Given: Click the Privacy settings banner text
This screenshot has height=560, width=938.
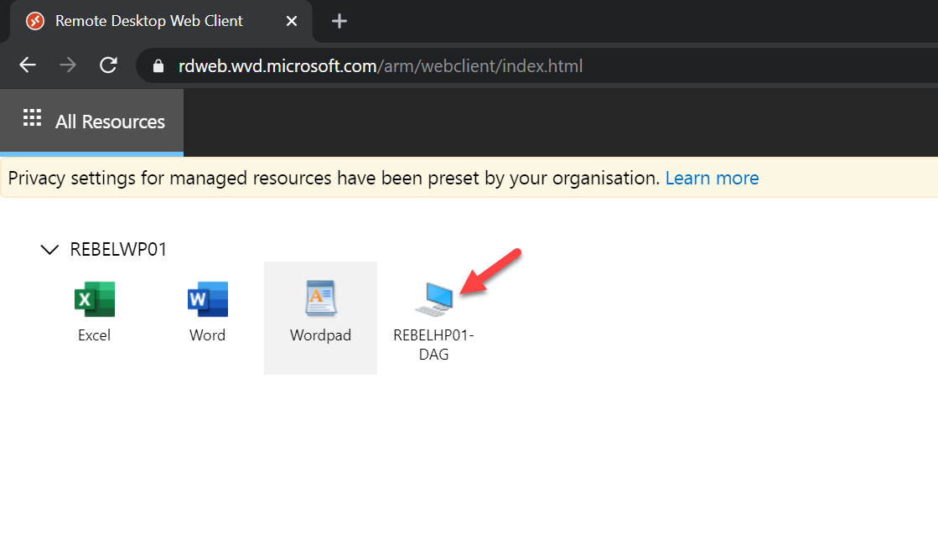Looking at the screenshot, I should [x=334, y=178].
